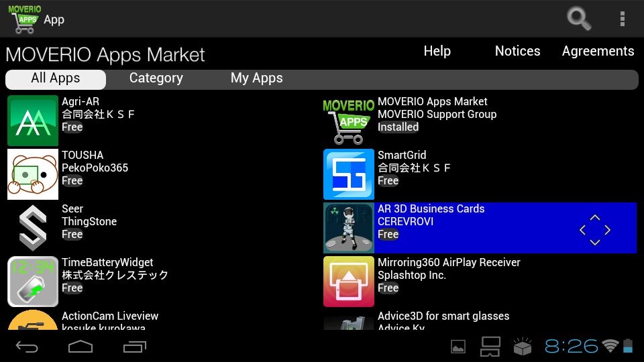The height and width of the screenshot is (362, 644).
Task: Open the Agreements link
Action: click(x=598, y=52)
